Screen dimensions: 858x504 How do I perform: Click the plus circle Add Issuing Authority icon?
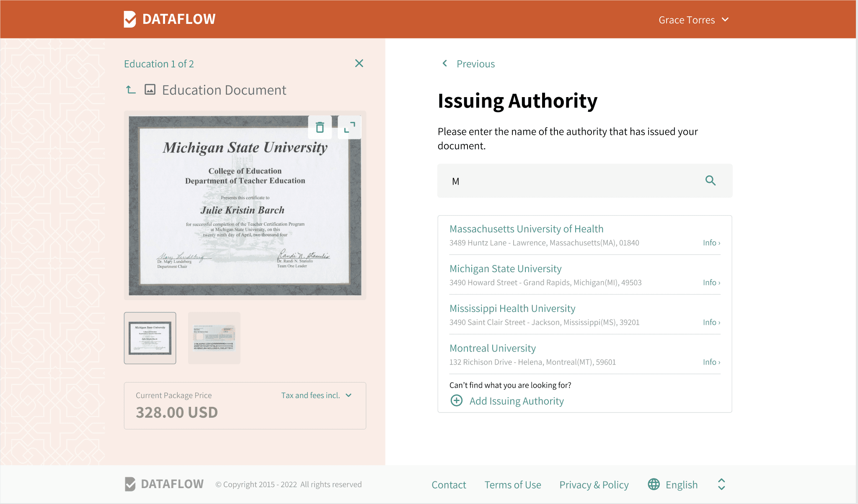(456, 401)
